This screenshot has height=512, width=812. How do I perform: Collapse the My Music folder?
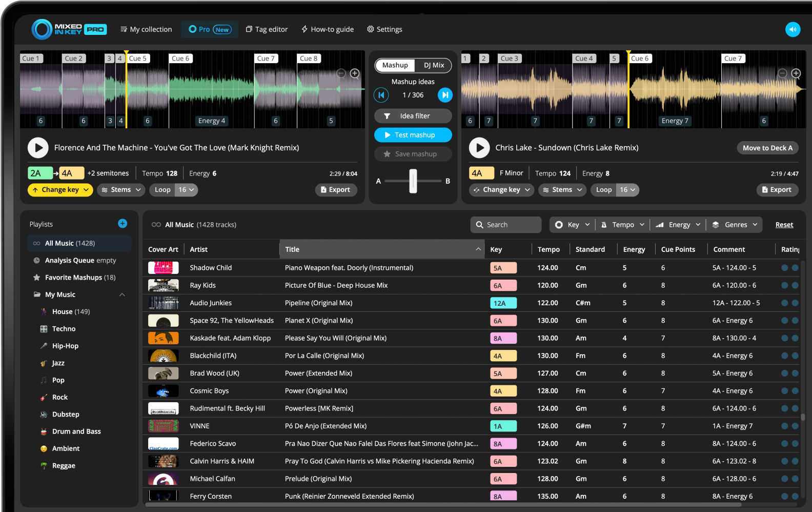[x=122, y=294]
